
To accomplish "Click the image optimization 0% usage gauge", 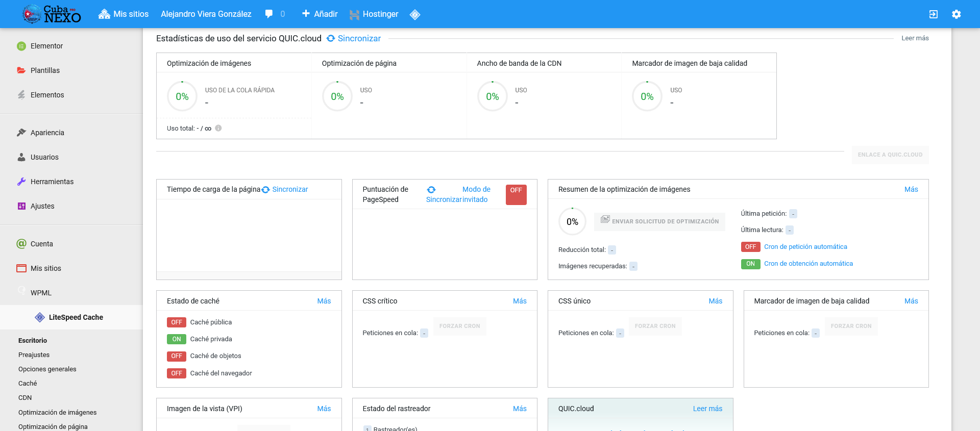I will click(x=182, y=96).
